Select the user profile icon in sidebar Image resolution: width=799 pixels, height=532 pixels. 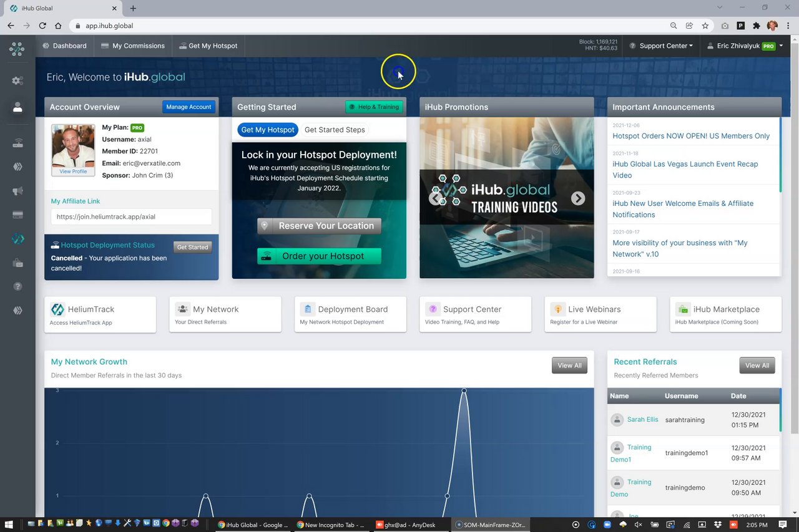click(17, 108)
